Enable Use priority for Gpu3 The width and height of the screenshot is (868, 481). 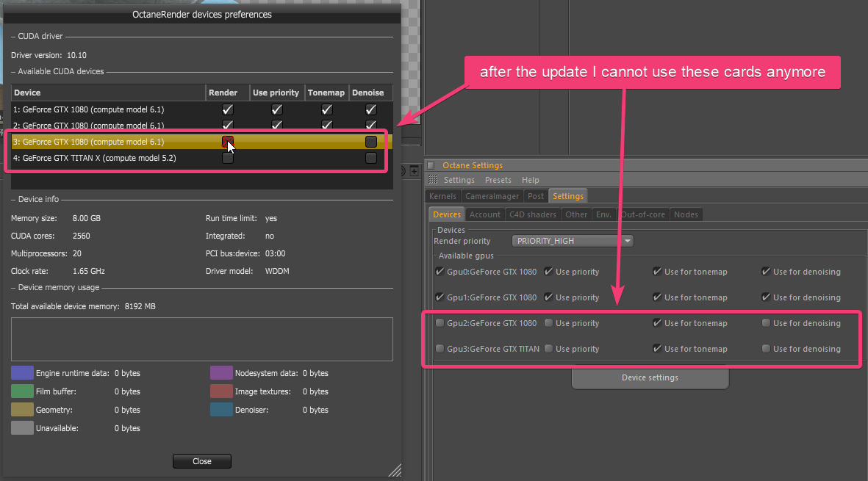point(548,349)
